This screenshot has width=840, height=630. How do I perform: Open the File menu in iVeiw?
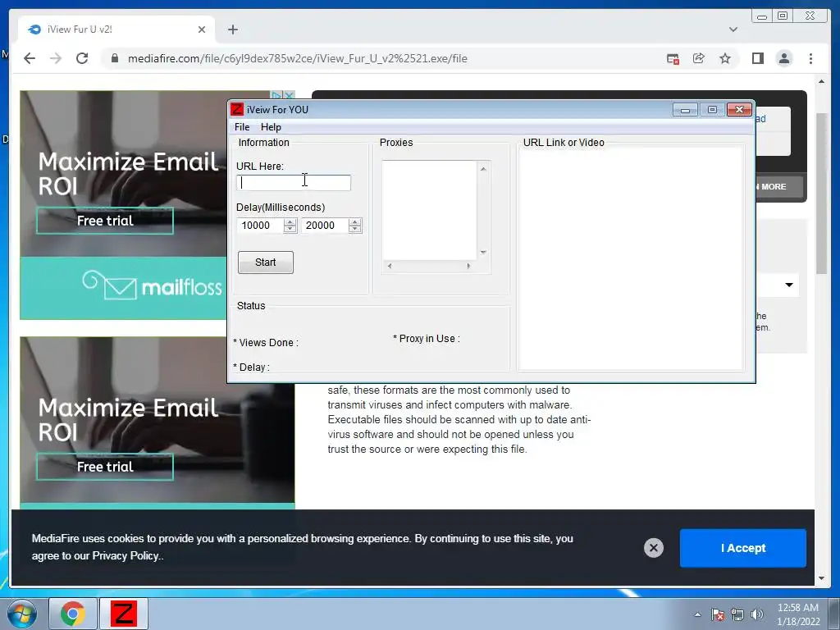tap(242, 127)
